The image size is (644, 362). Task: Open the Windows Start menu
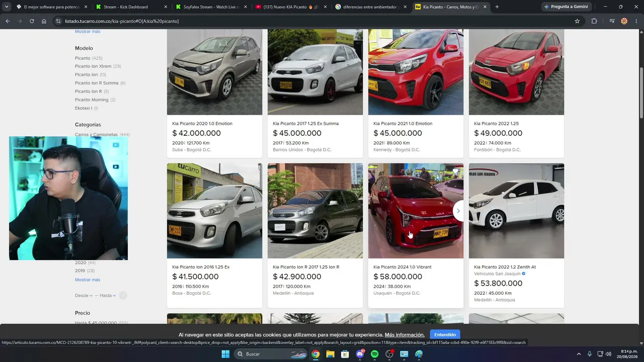point(225,354)
